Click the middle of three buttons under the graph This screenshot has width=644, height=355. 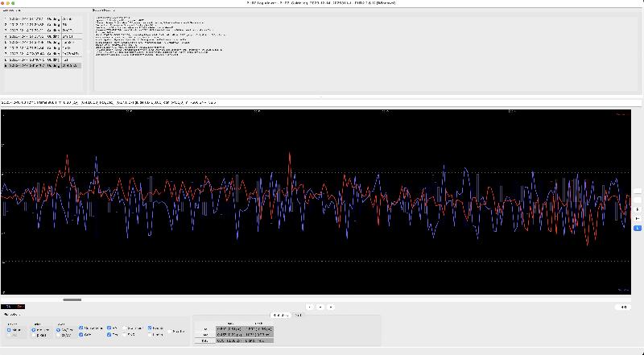pos(320,307)
